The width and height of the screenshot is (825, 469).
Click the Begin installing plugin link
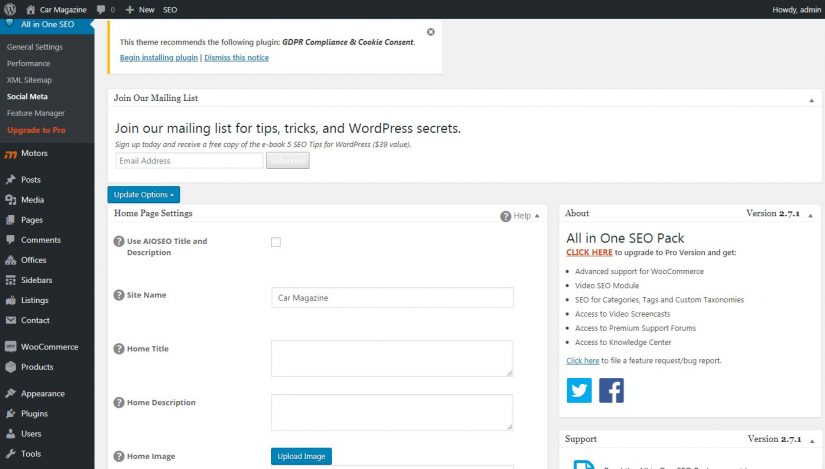click(x=158, y=58)
